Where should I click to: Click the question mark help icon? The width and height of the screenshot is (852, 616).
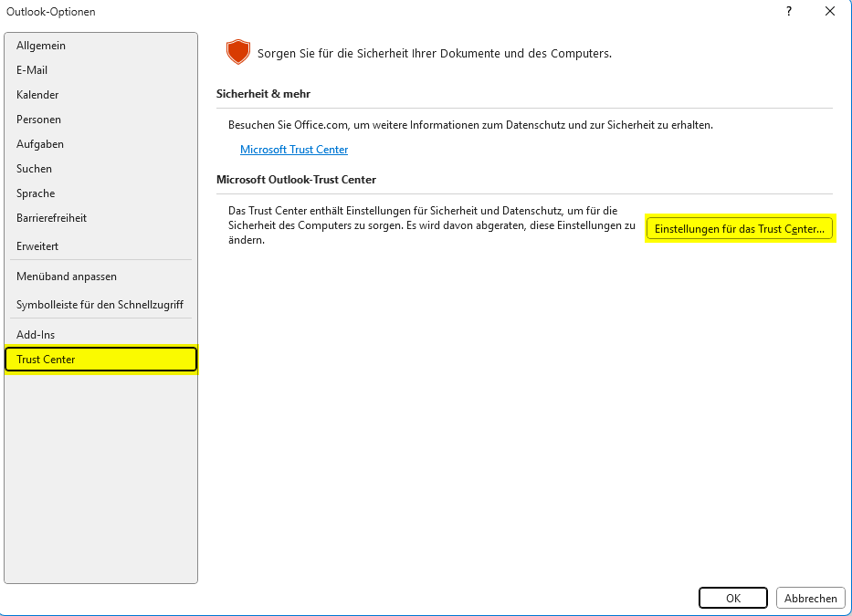[789, 11]
